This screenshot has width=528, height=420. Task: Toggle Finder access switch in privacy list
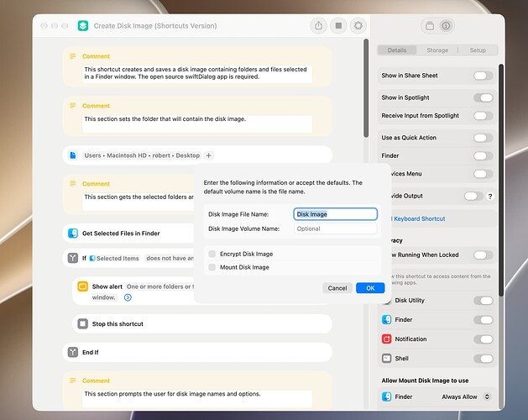[x=484, y=319]
